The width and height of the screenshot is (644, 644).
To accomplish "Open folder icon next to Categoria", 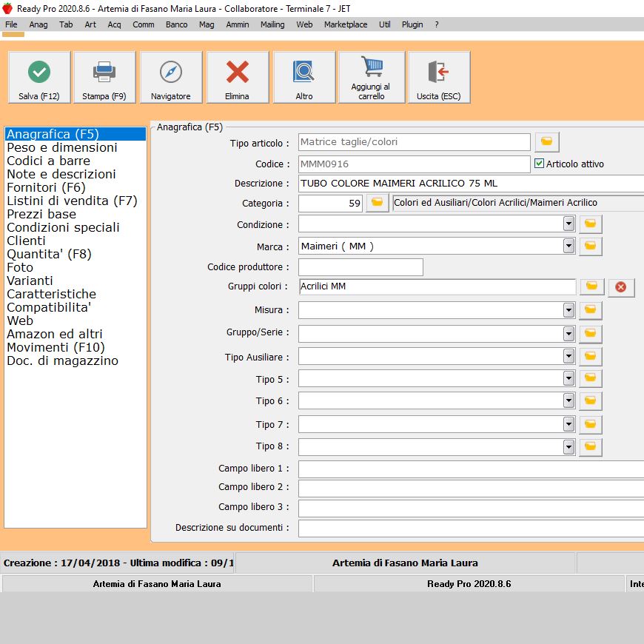I will click(377, 203).
